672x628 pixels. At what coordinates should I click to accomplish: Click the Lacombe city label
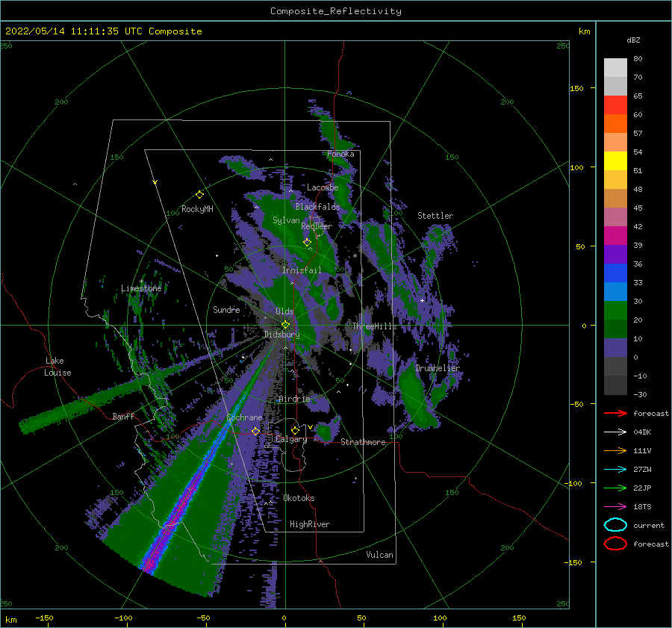323,187
